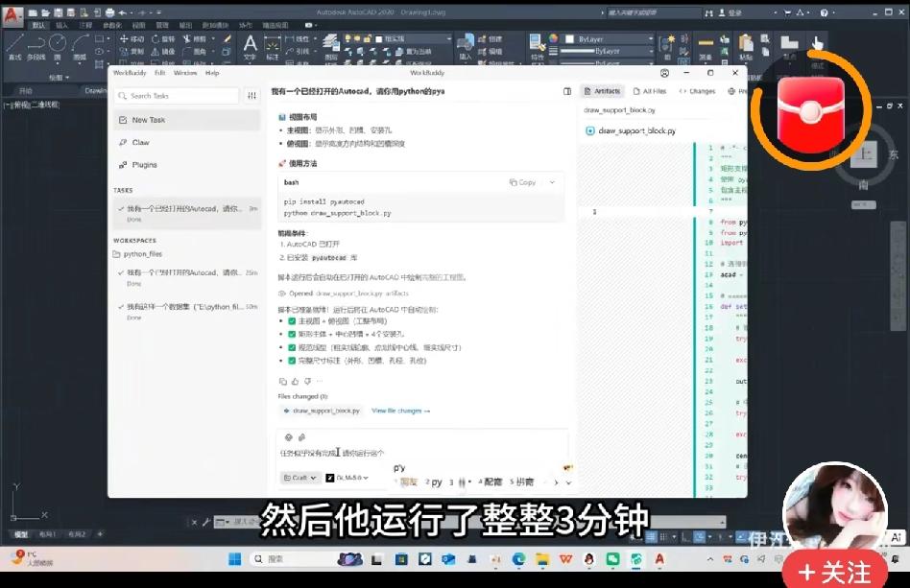Toggle the layer freeze sun icon in the layer dropdown

point(357,39)
